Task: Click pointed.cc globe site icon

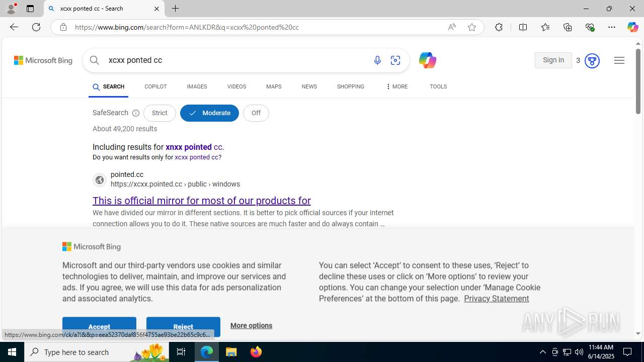Action: point(100,179)
